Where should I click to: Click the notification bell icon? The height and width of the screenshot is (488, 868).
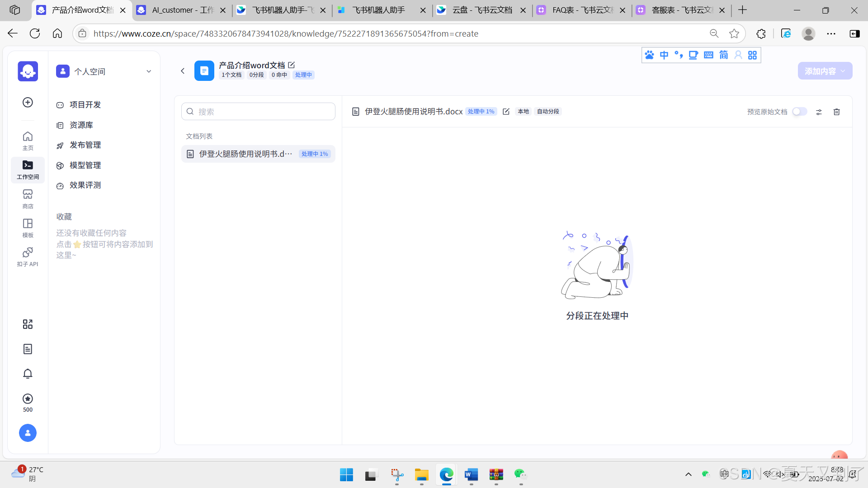tap(28, 374)
